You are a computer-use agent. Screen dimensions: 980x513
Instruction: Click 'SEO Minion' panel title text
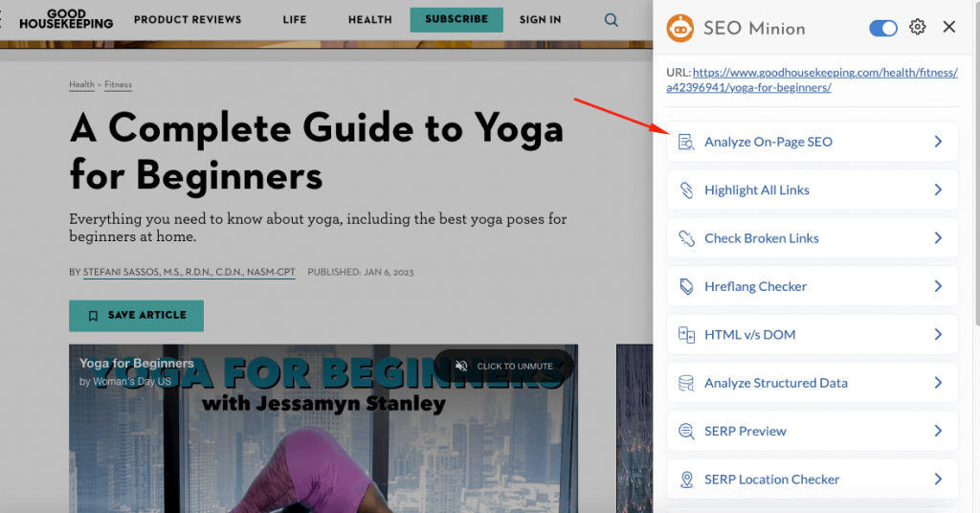754,29
